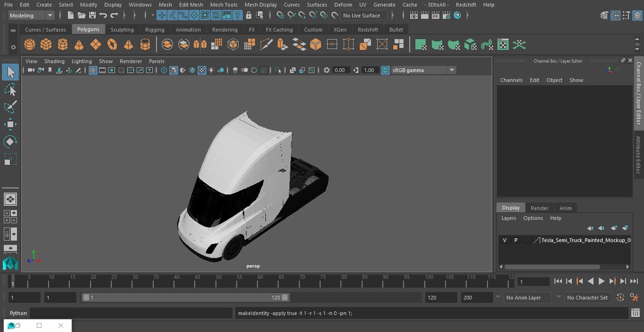Viewport: 644px width, 332px height.
Task: Open the Modeling menu set dropdown
Action: pyautogui.click(x=32, y=16)
